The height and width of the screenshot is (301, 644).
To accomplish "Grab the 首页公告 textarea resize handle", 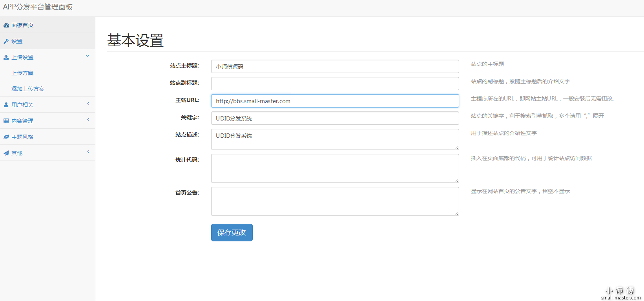I will pos(457,213).
